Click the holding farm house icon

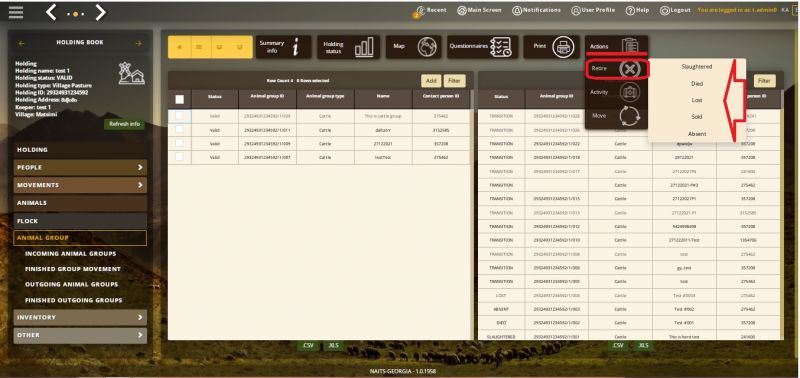click(x=131, y=73)
